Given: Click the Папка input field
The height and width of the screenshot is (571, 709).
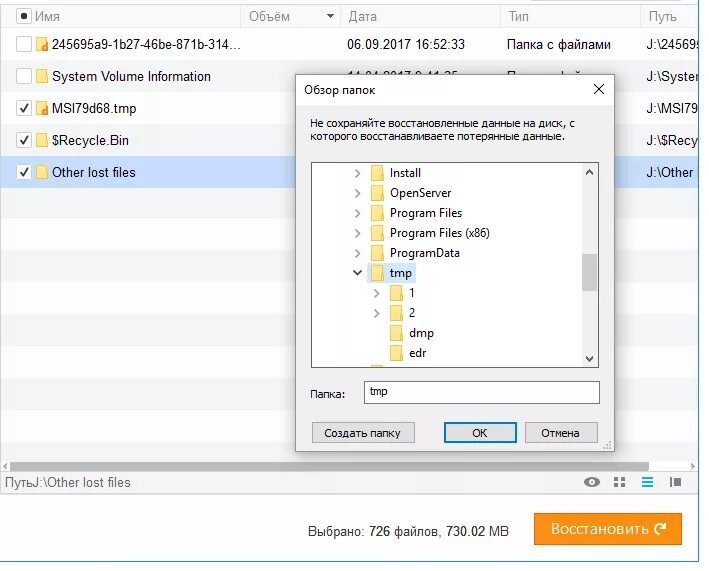Looking at the screenshot, I should pyautogui.click(x=482, y=392).
